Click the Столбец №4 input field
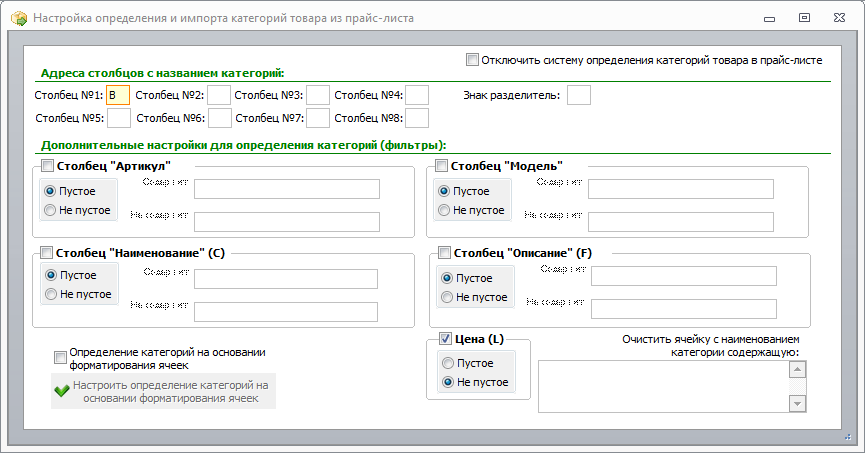865x453 pixels. [417, 95]
